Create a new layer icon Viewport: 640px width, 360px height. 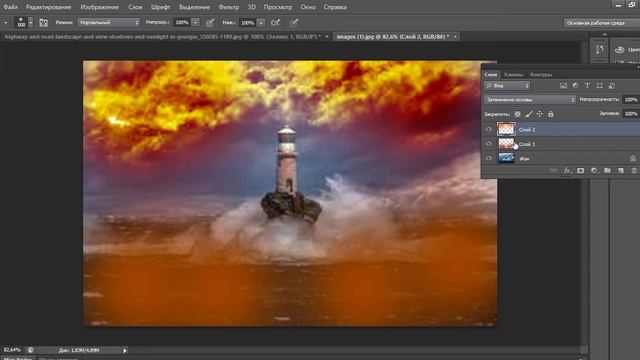click(x=621, y=171)
